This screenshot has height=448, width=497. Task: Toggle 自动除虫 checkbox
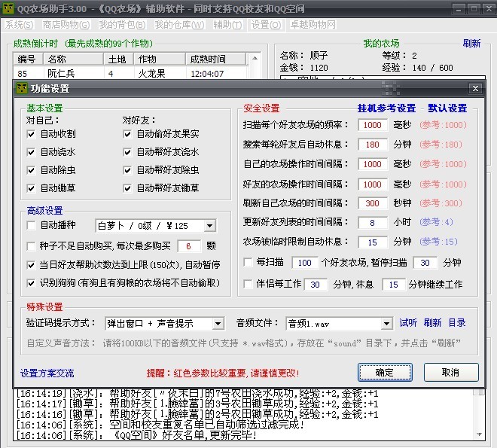(31, 170)
